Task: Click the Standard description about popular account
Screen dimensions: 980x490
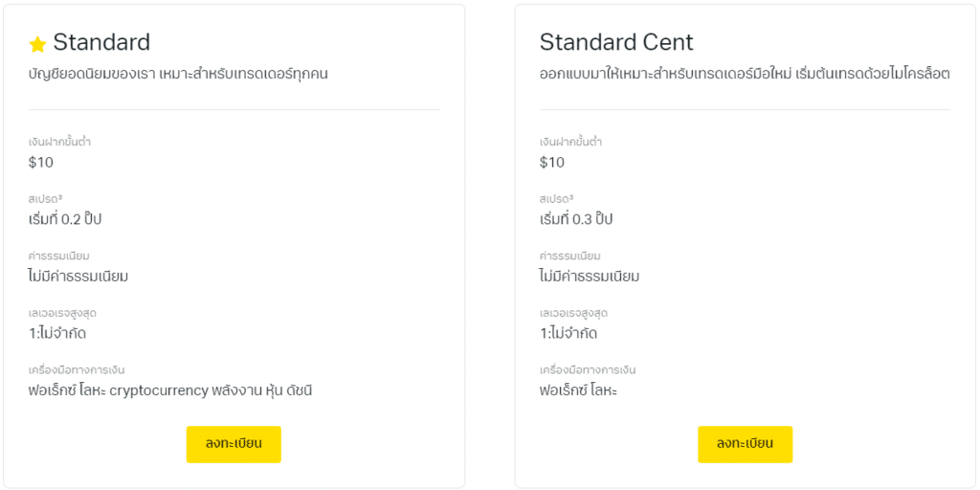Action: [178, 75]
